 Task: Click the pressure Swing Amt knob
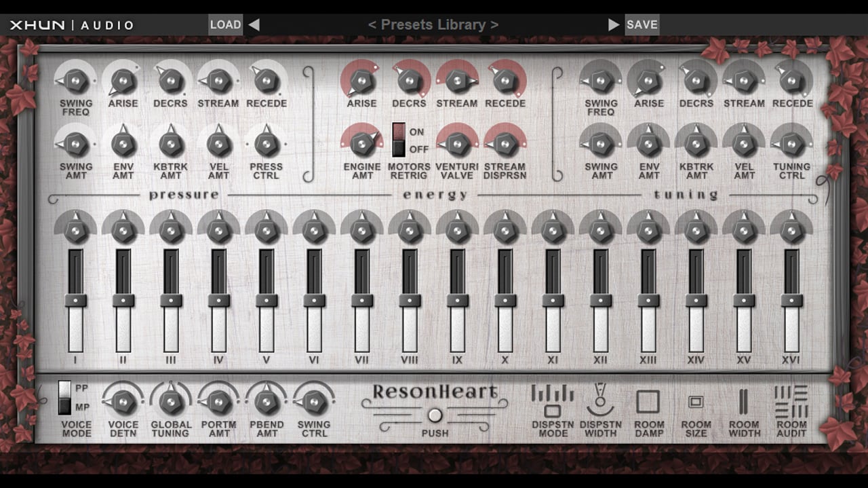pyautogui.click(x=76, y=144)
